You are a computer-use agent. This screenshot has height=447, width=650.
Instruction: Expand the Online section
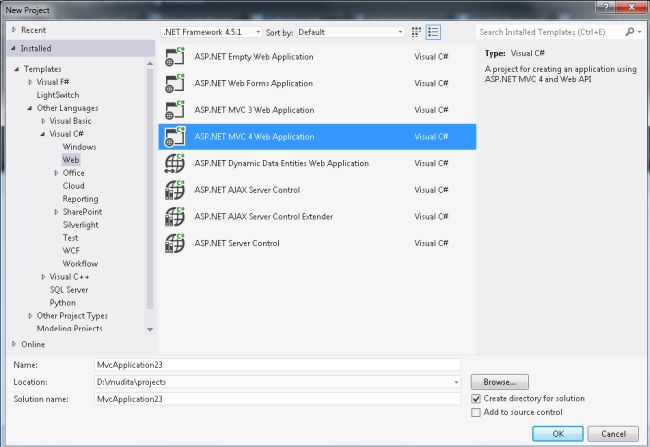(x=14, y=344)
